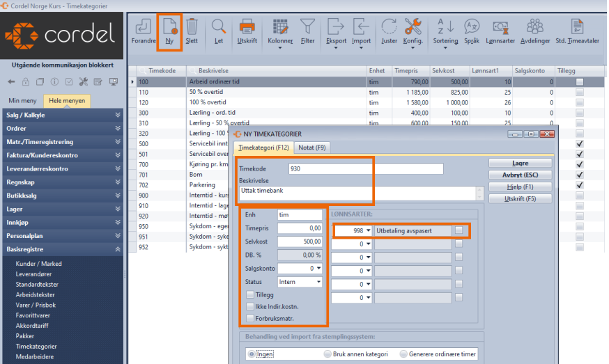Screen dimensions: 609x364
Task: Sort by the Timepris column header
Action: click(x=411, y=70)
